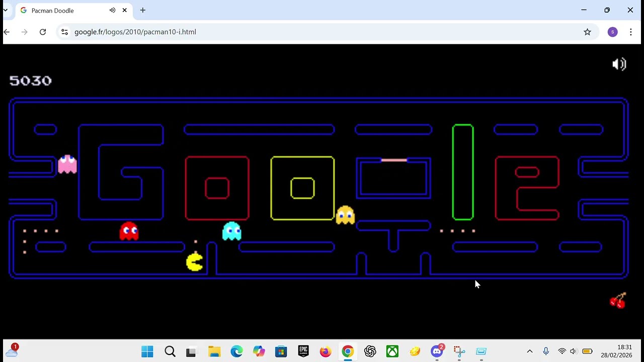The height and width of the screenshot is (362, 644).
Task: Reload the Pacman page
Action: pos(43,32)
